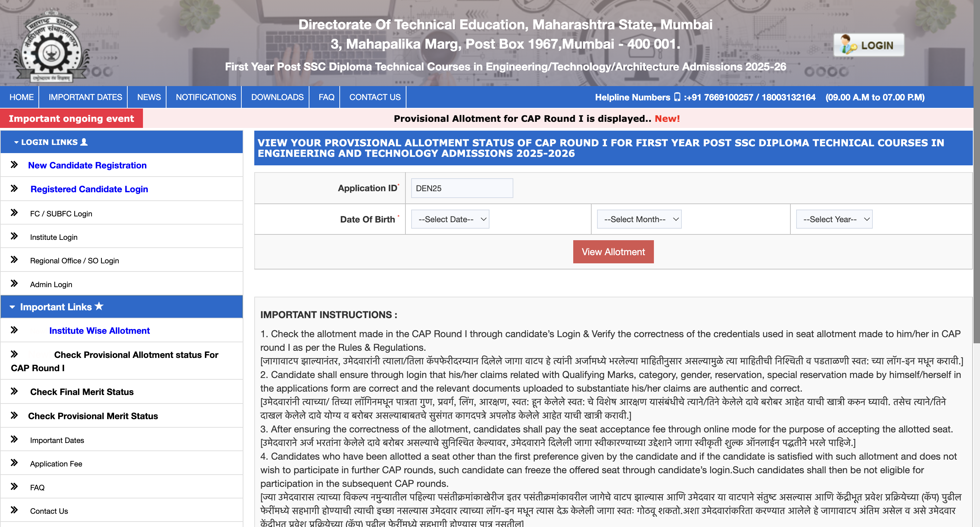Click chevron icon before New Candidate Registration

pyautogui.click(x=14, y=165)
